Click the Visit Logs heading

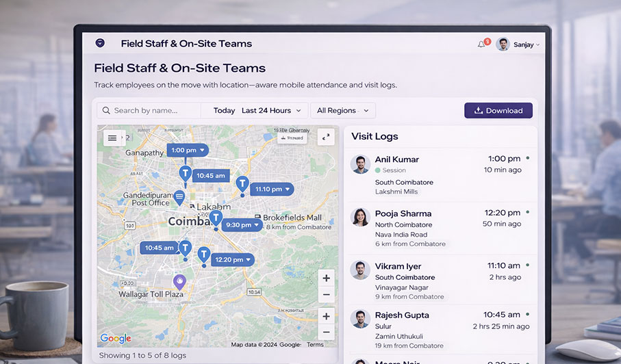pyautogui.click(x=375, y=136)
